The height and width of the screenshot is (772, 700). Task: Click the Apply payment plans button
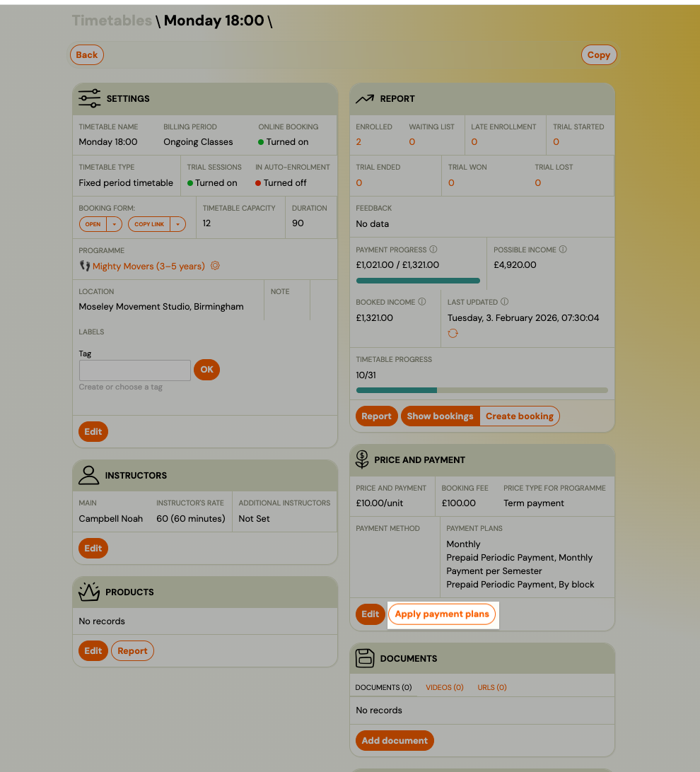point(442,614)
